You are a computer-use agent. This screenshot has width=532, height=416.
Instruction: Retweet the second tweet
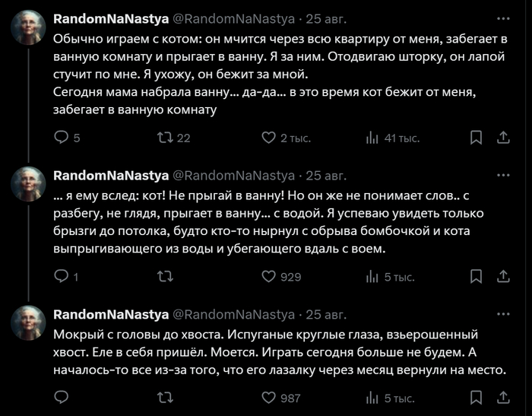click(x=166, y=277)
